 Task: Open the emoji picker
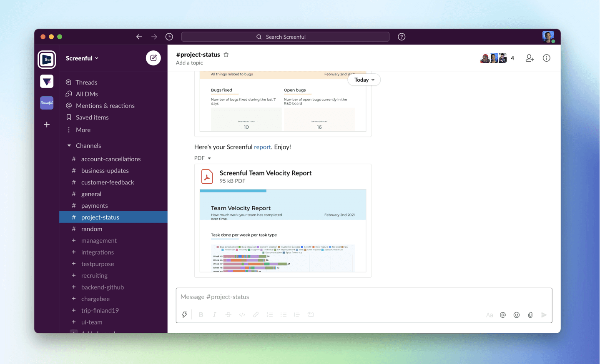coord(517,315)
